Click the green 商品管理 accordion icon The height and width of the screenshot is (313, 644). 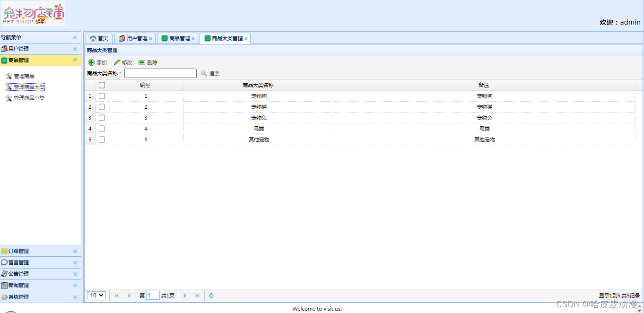(x=4, y=60)
